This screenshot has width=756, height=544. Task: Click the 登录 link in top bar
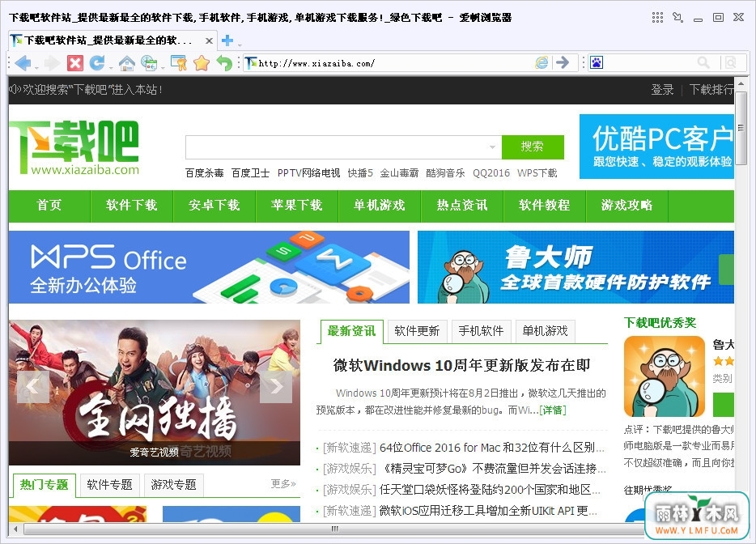[x=662, y=90]
